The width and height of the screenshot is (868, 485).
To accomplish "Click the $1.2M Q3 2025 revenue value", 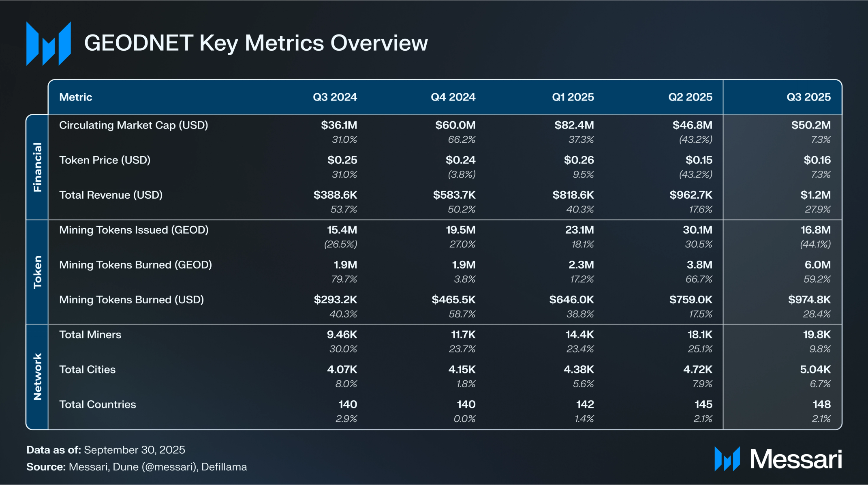I will pyautogui.click(x=815, y=195).
